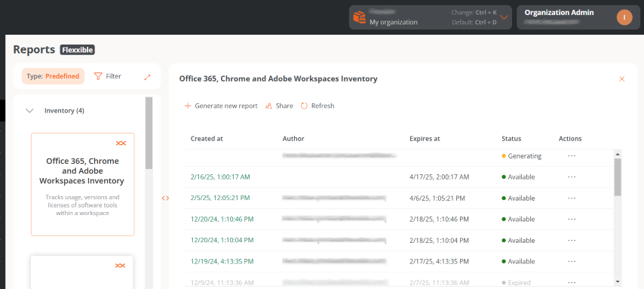Click the table scrollbar down arrow
644x289 pixels.
point(618,281)
